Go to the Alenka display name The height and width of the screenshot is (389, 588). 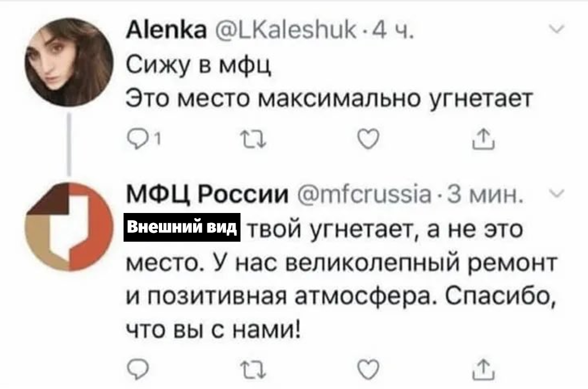[x=158, y=33]
